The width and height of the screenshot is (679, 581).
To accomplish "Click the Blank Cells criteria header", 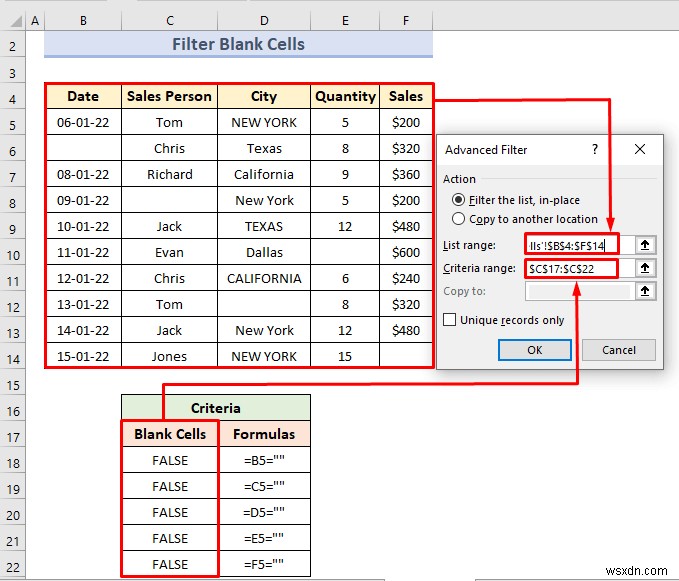I will click(x=170, y=434).
